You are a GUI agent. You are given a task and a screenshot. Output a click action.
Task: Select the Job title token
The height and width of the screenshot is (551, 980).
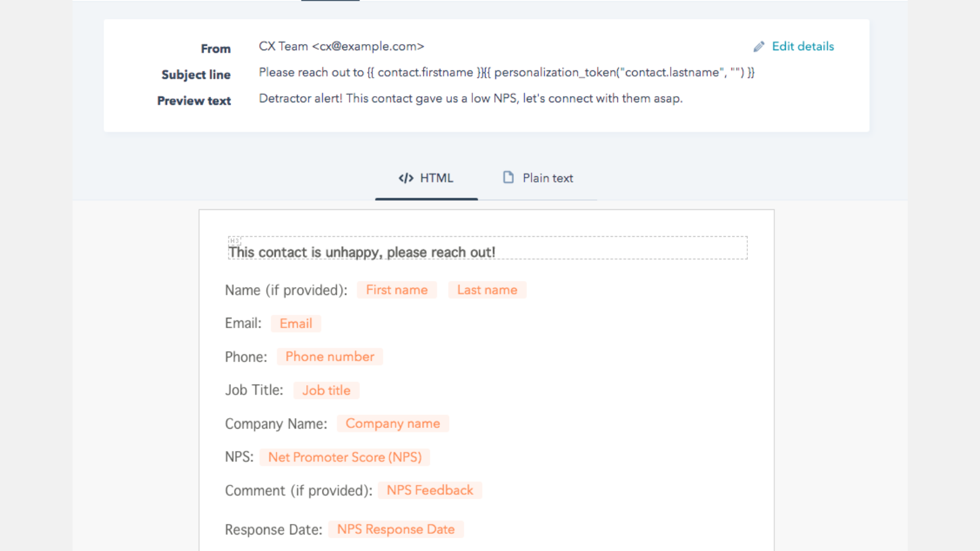[326, 391]
